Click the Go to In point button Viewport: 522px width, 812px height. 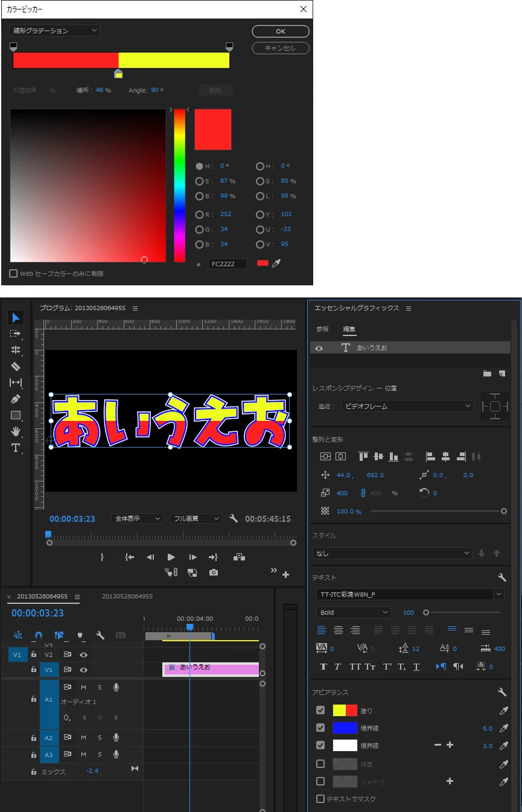coord(129,557)
